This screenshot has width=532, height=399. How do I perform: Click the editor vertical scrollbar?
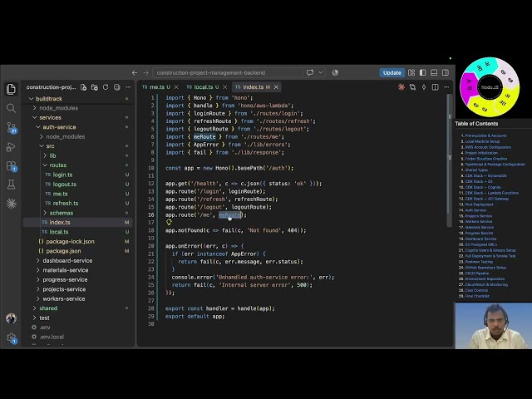point(450,160)
